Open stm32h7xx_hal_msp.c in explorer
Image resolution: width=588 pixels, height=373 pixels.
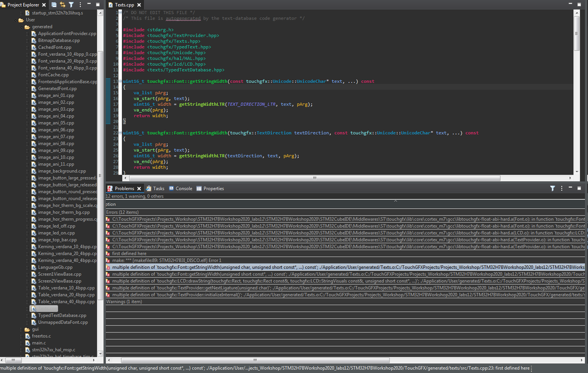[53, 349]
